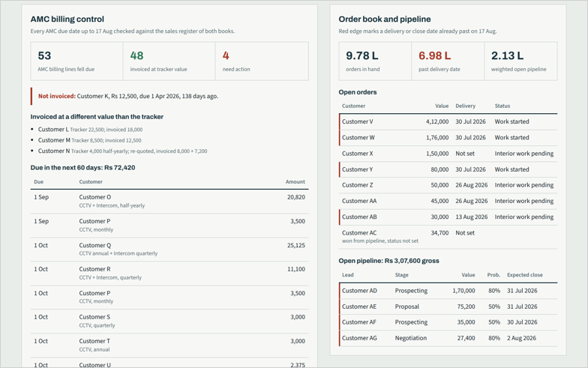Click the AMC billing control heading
This screenshot has height=368, width=588.
pyautogui.click(x=67, y=19)
